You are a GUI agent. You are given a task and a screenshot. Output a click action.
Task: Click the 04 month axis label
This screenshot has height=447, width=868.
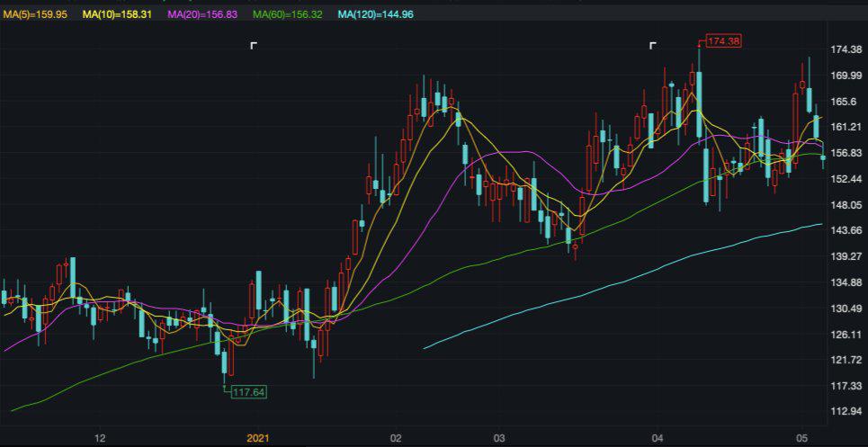pyautogui.click(x=658, y=438)
